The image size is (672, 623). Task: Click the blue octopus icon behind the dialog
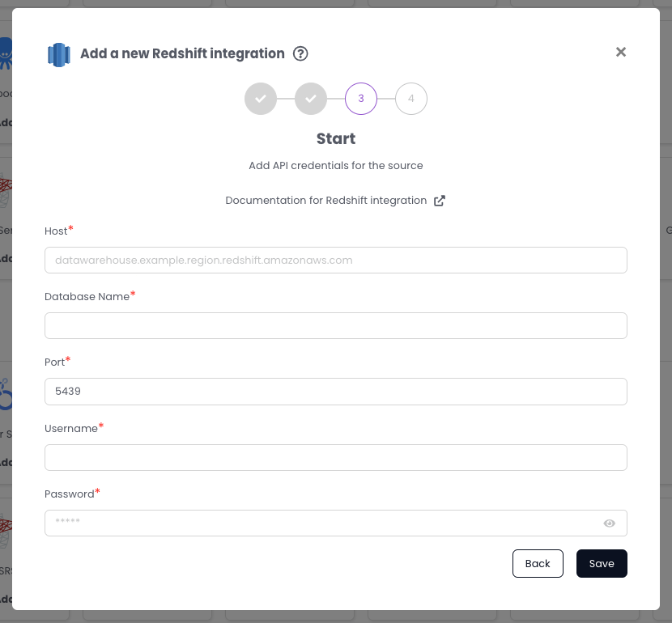[x=6, y=53]
